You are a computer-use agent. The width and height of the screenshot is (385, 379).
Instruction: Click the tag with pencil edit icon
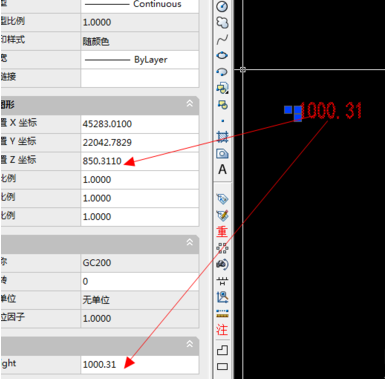pyautogui.click(x=222, y=215)
